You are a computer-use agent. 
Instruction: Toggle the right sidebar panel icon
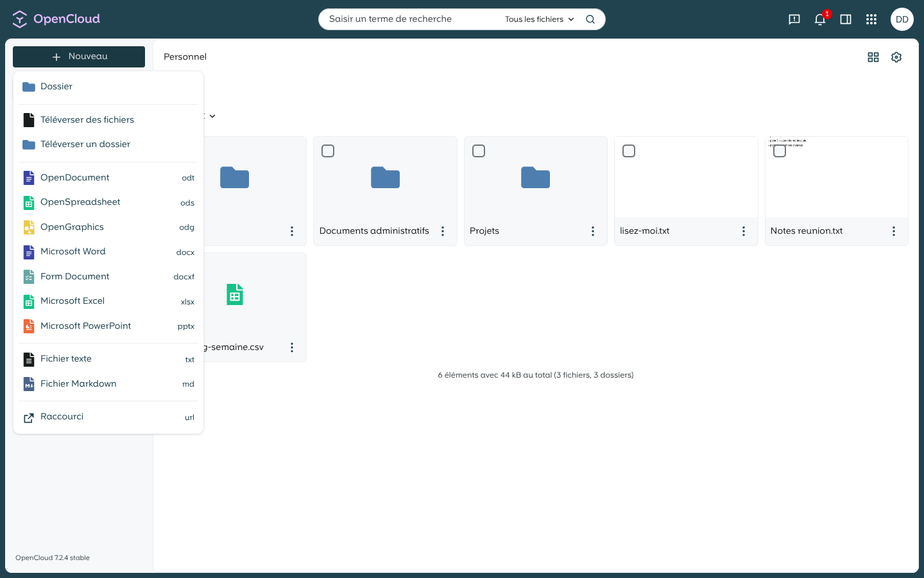point(846,19)
